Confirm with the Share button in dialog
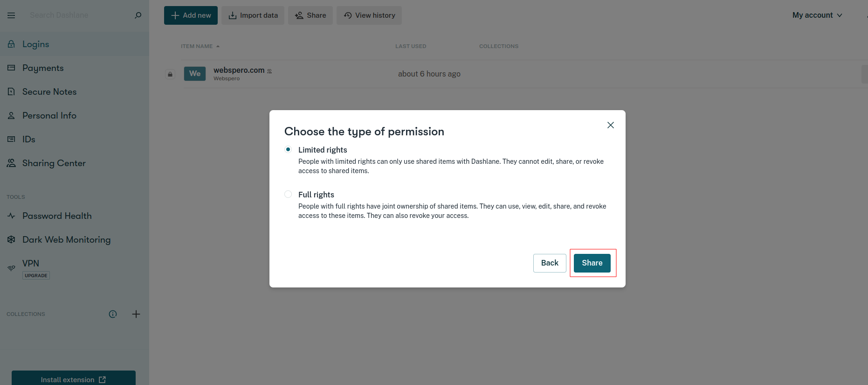The height and width of the screenshot is (385, 868). click(592, 263)
